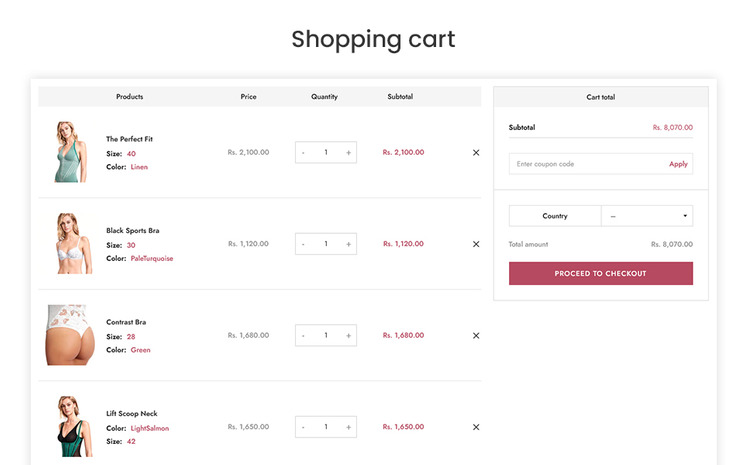
Task: Open Lift Scoop Neck product title
Action: [132, 414]
